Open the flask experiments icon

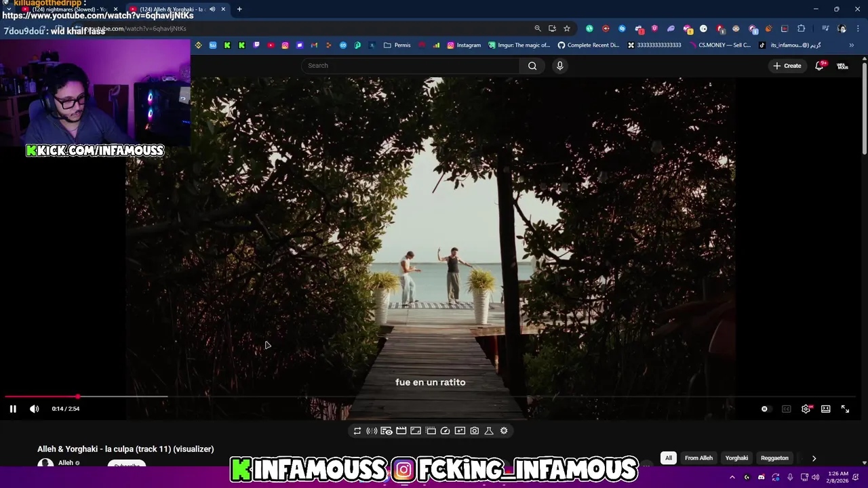[x=488, y=431]
